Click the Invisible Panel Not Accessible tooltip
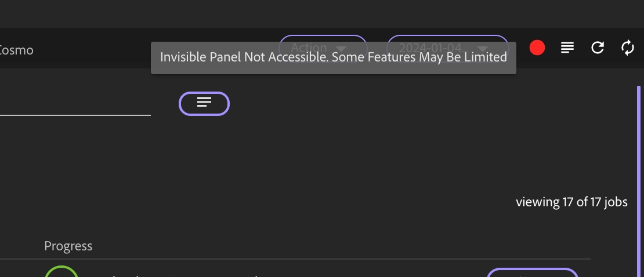 pyautogui.click(x=334, y=58)
